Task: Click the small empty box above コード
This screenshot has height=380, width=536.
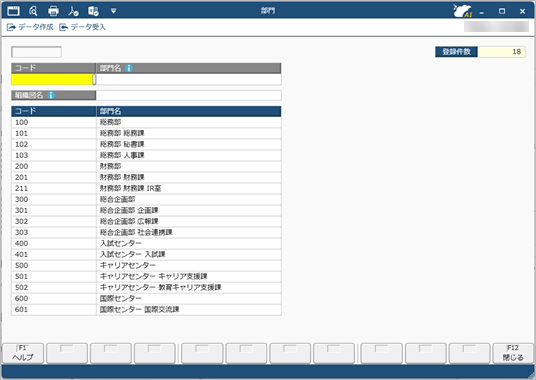Action: [x=36, y=52]
